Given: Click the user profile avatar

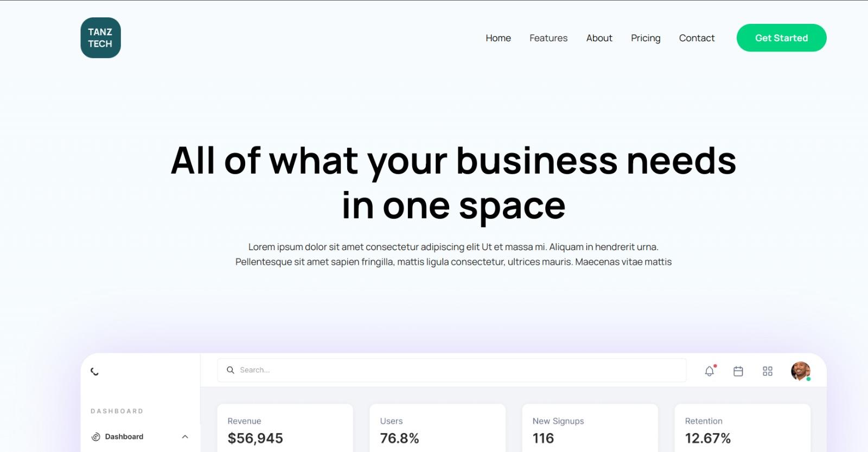Looking at the screenshot, I should [x=800, y=371].
